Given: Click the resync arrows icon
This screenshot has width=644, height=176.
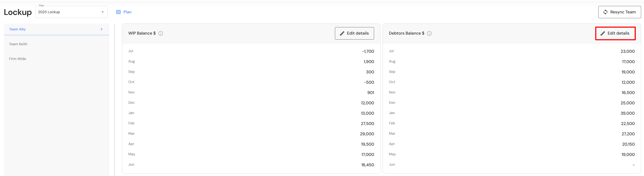Looking at the screenshot, I should tap(605, 12).
